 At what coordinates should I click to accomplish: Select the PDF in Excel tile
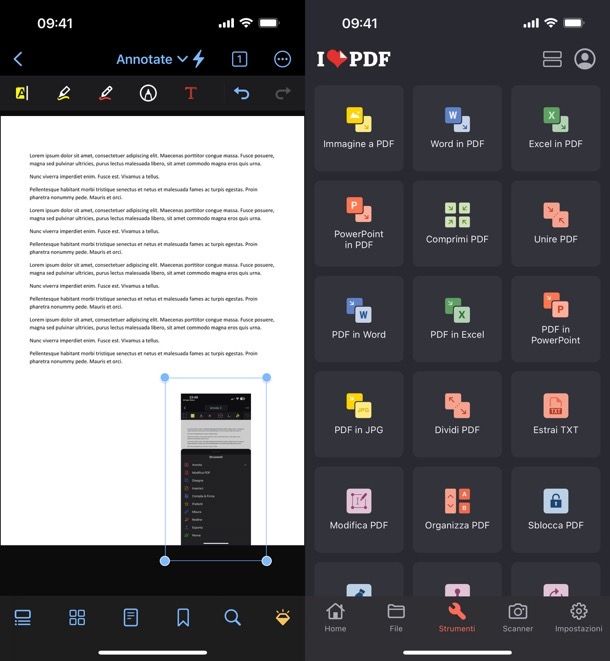tap(457, 319)
